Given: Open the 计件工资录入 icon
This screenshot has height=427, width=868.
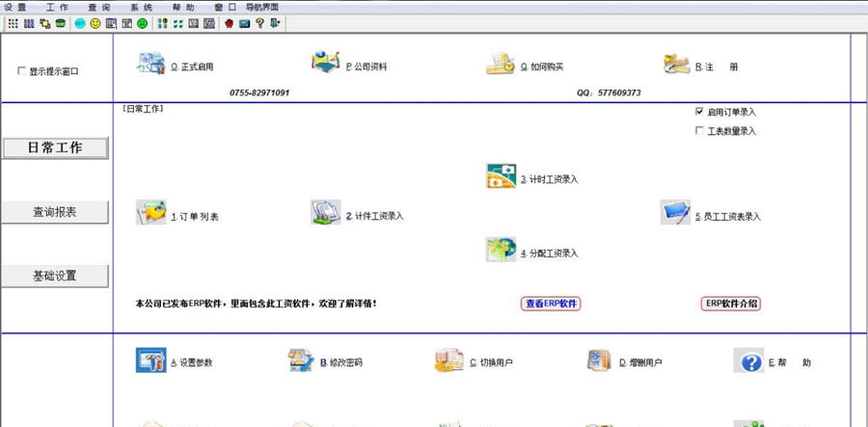Looking at the screenshot, I should [326, 212].
